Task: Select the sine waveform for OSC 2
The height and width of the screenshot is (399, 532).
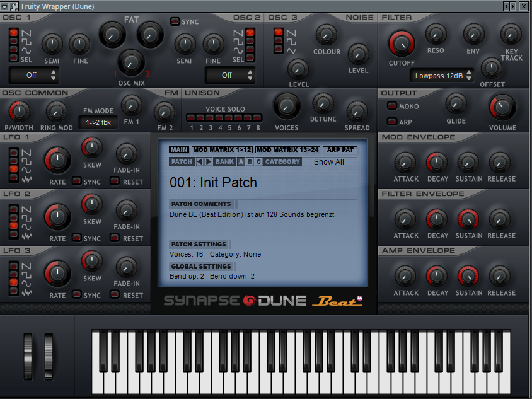Action: click(250, 49)
